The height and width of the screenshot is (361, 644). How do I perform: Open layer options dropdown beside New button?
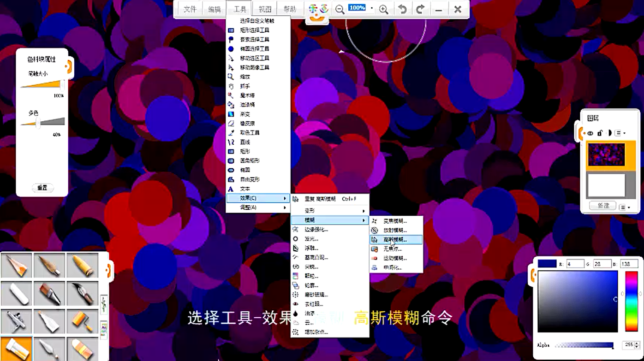(x=625, y=207)
